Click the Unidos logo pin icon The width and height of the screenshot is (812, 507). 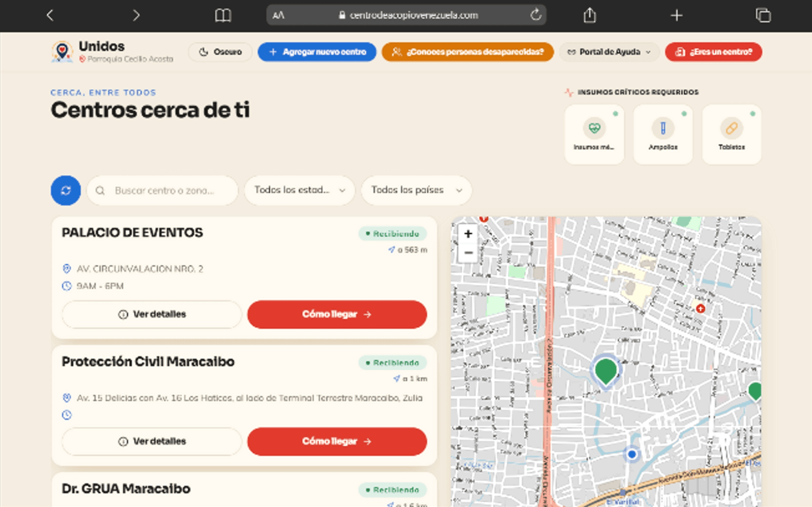(62, 52)
